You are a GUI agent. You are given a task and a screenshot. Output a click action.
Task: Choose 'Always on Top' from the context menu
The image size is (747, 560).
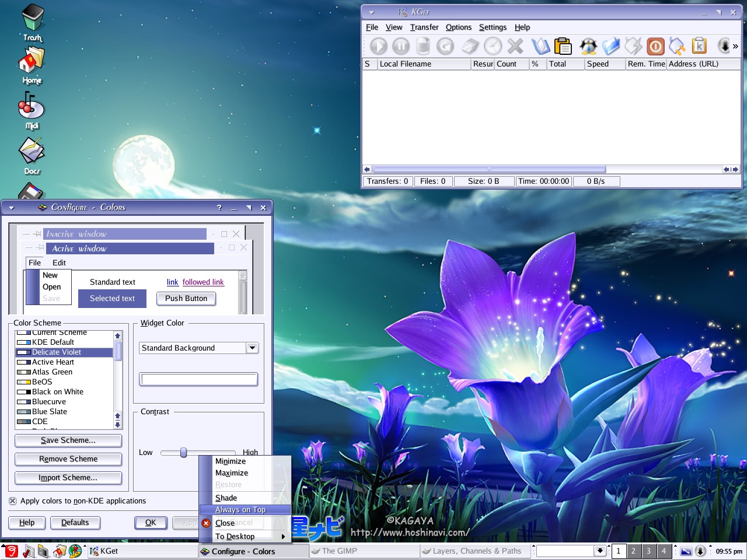[245, 510]
